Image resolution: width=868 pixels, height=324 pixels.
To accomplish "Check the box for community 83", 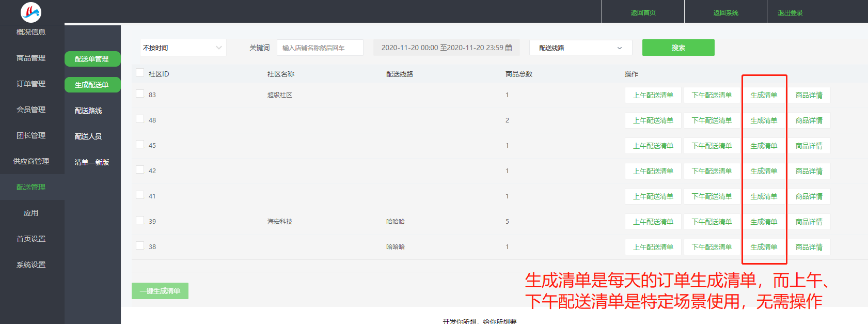I will pyautogui.click(x=140, y=94).
